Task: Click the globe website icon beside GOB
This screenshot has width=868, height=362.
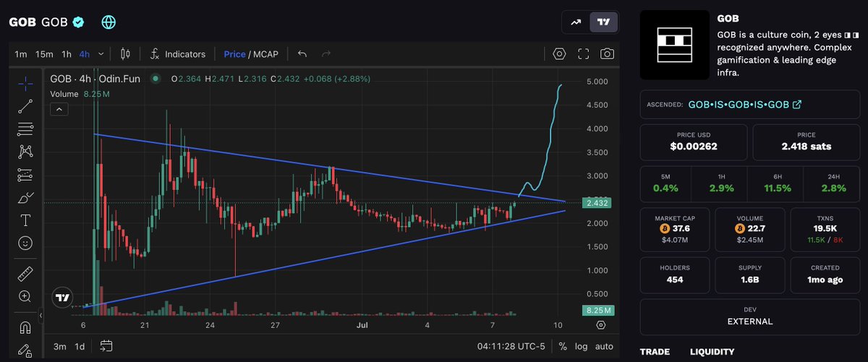Action: click(109, 22)
